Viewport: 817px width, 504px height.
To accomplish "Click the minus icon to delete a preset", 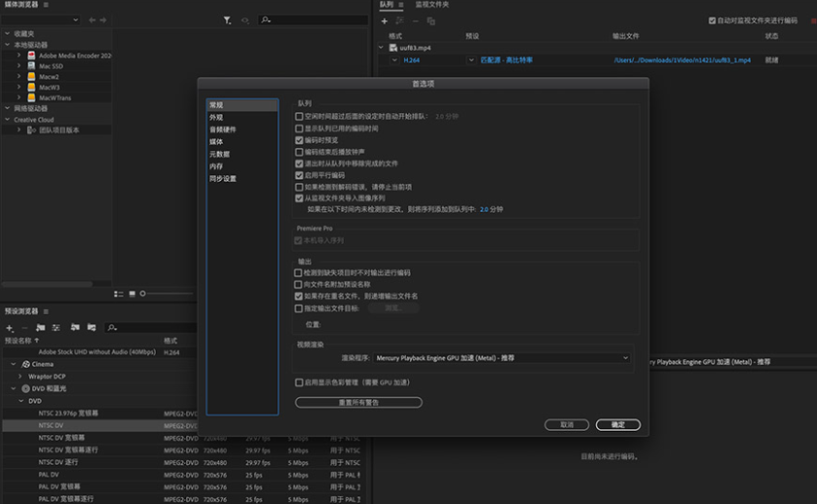I will tap(24, 328).
